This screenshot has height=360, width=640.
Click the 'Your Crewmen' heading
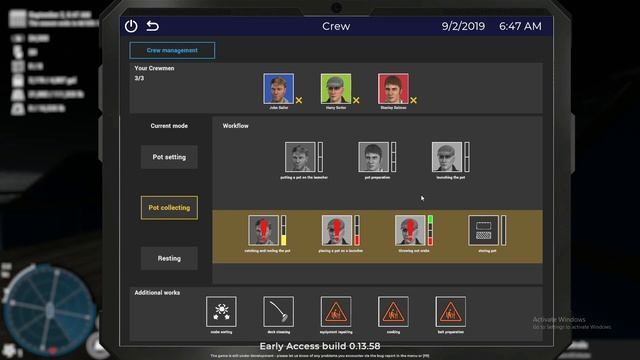(x=154, y=68)
